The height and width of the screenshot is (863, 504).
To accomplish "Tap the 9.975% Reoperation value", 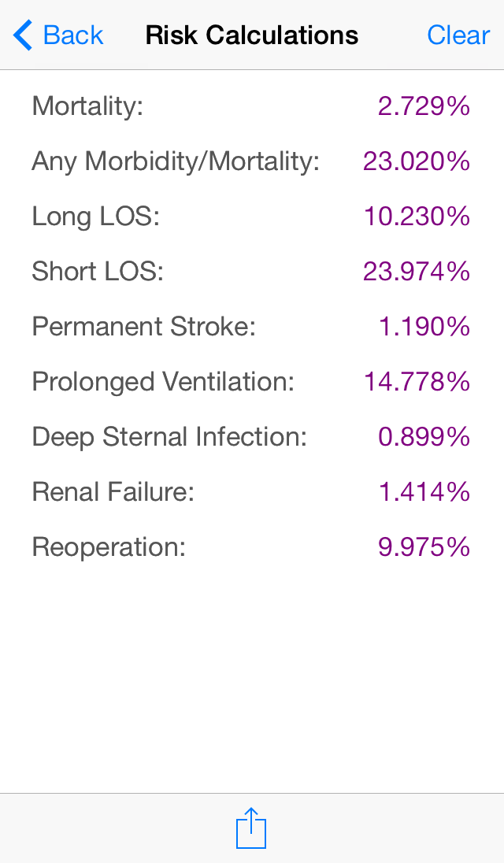I will coord(424,546).
